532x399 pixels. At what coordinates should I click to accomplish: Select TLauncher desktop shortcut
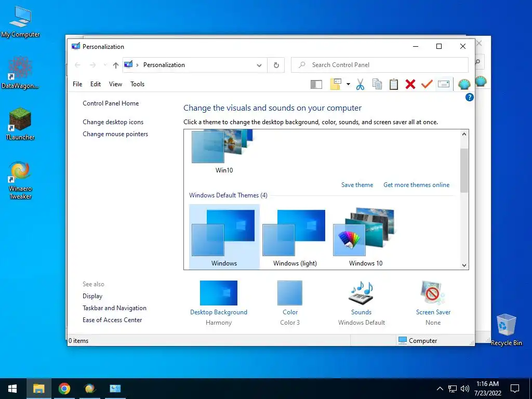[x=20, y=124]
